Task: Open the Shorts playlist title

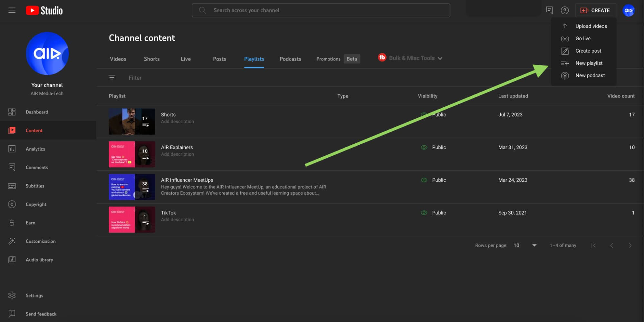Action: click(168, 115)
